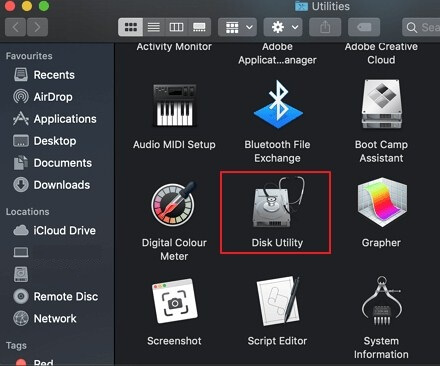Open the Screenshot app icon
Viewport: 440px width, 366px height.
[174, 301]
